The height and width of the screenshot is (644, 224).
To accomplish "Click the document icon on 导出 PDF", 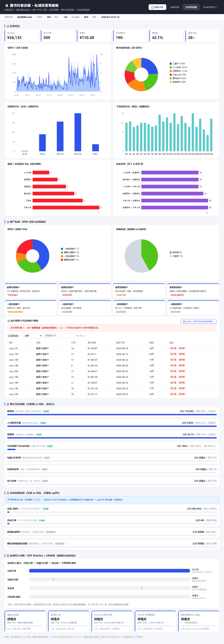I will pyautogui.click(x=152, y=7).
